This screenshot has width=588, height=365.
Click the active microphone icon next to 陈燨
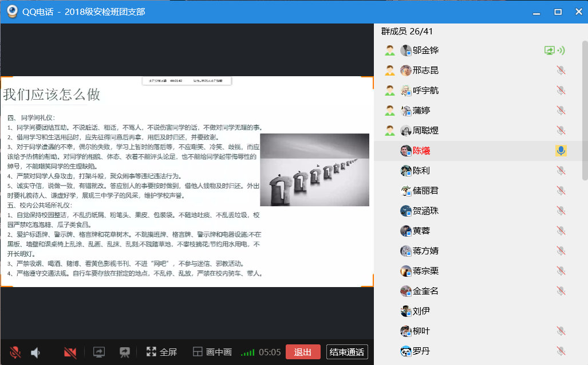[x=561, y=150]
